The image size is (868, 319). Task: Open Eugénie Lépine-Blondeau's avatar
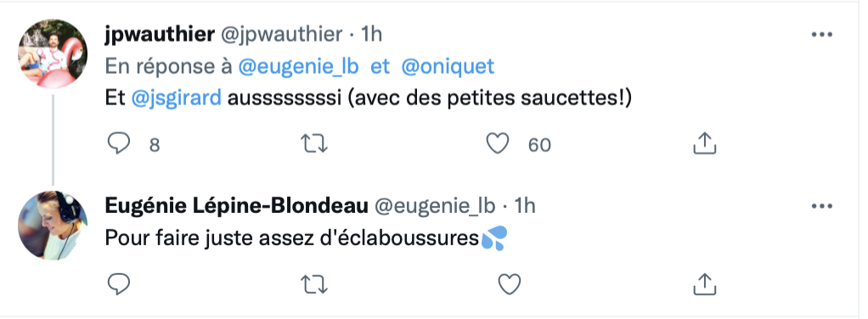click(53, 226)
